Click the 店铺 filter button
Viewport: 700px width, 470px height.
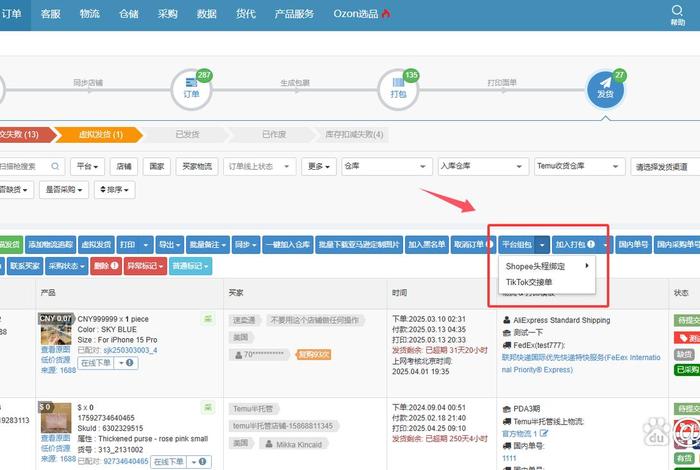coord(124,166)
